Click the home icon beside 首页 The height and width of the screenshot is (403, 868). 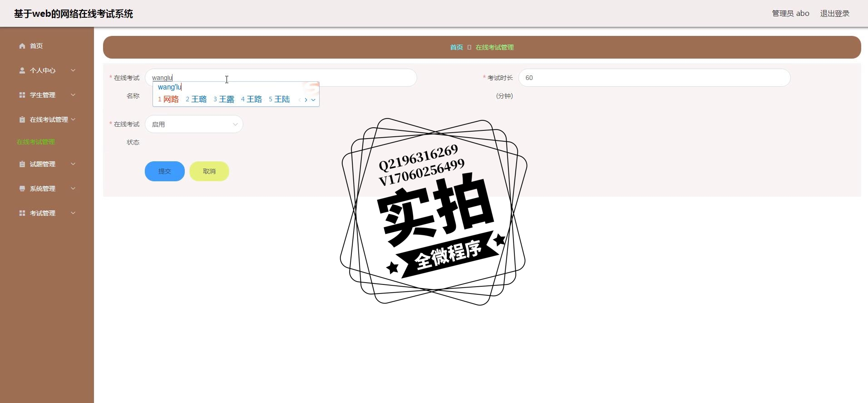[x=22, y=46]
